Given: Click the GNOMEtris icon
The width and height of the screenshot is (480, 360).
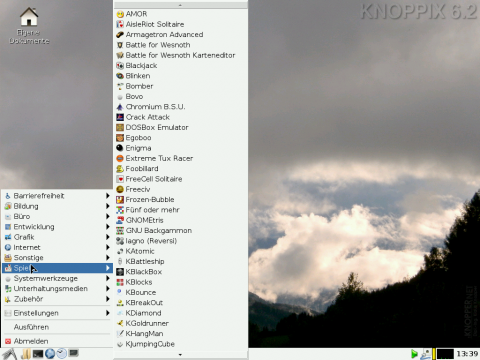Looking at the screenshot, I should [x=120, y=221].
